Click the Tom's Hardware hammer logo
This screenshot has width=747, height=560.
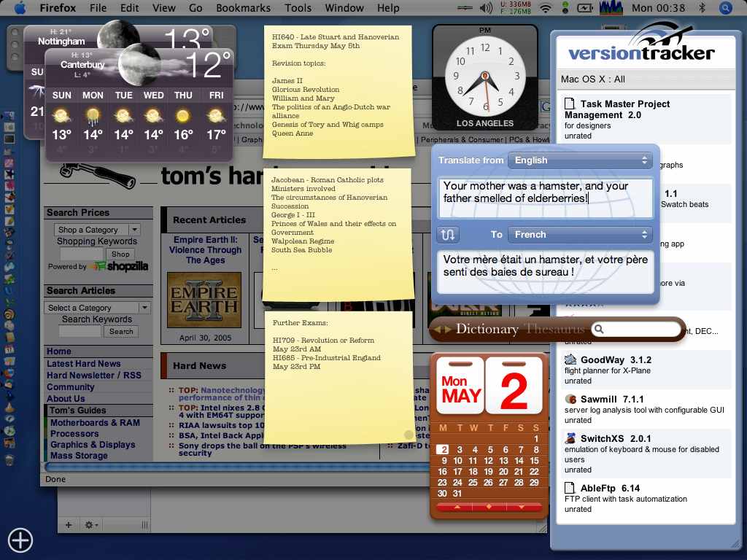point(98,175)
